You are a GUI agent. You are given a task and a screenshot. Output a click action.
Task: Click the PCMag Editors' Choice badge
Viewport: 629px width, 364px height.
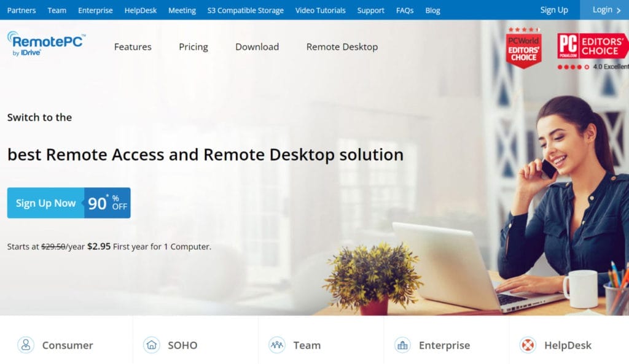(593, 45)
